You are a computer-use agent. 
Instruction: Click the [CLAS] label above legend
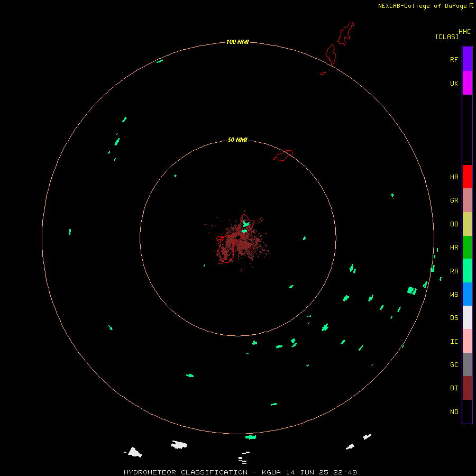(447, 36)
